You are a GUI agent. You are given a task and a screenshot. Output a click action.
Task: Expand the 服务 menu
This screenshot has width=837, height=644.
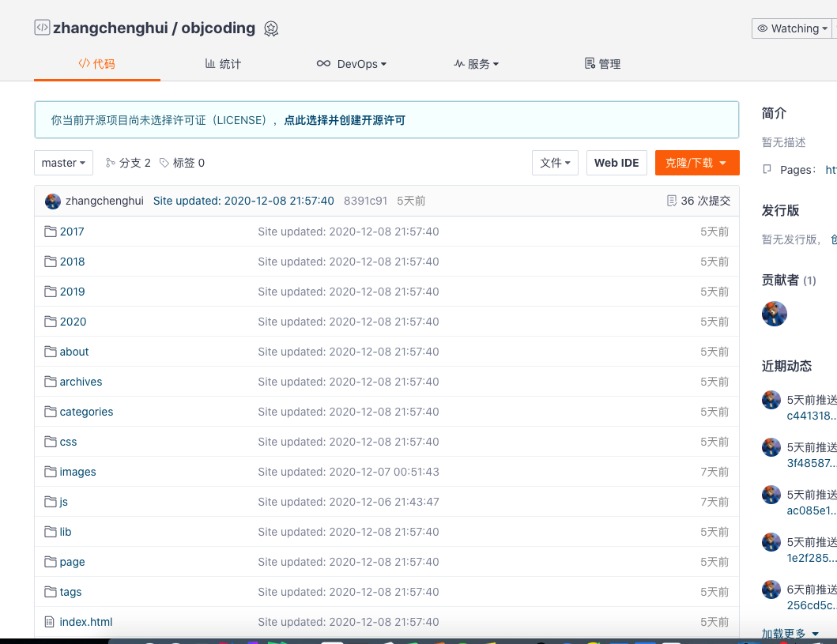[x=476, y=64]
